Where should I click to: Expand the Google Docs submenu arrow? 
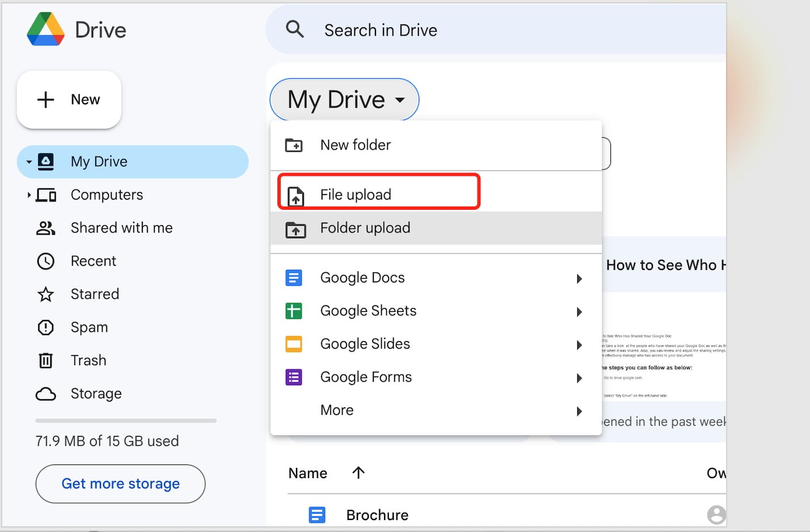coord(579,278)
